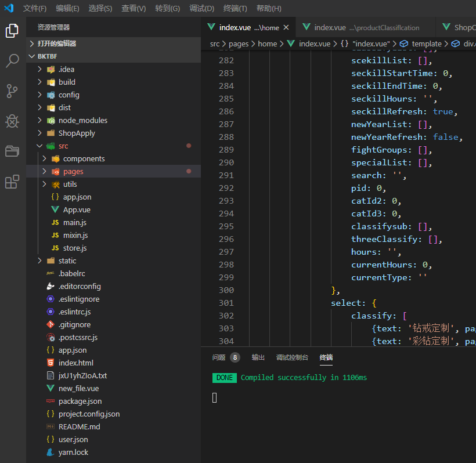Click the editorconfig icon of .editorconfig
The image size is (476, 463).
pyautogui.click(x=51, y=286)
